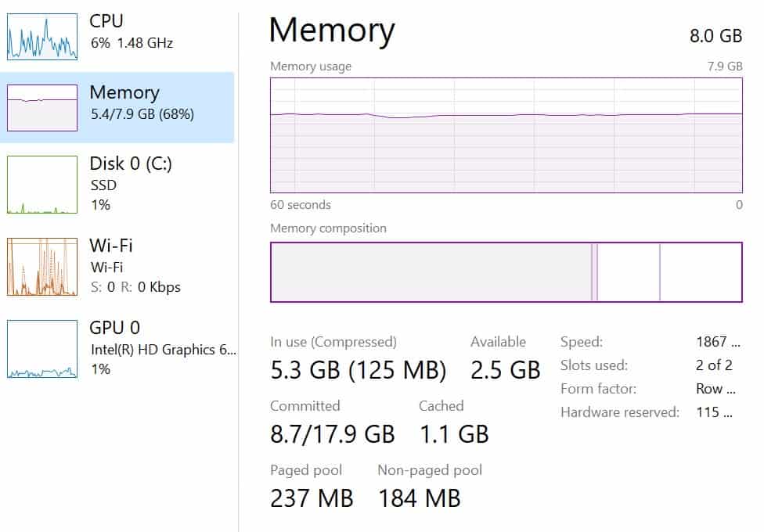764x532 pixels.
Task: Click the Cached 1.1 GB value
Action: pos(454,433)
